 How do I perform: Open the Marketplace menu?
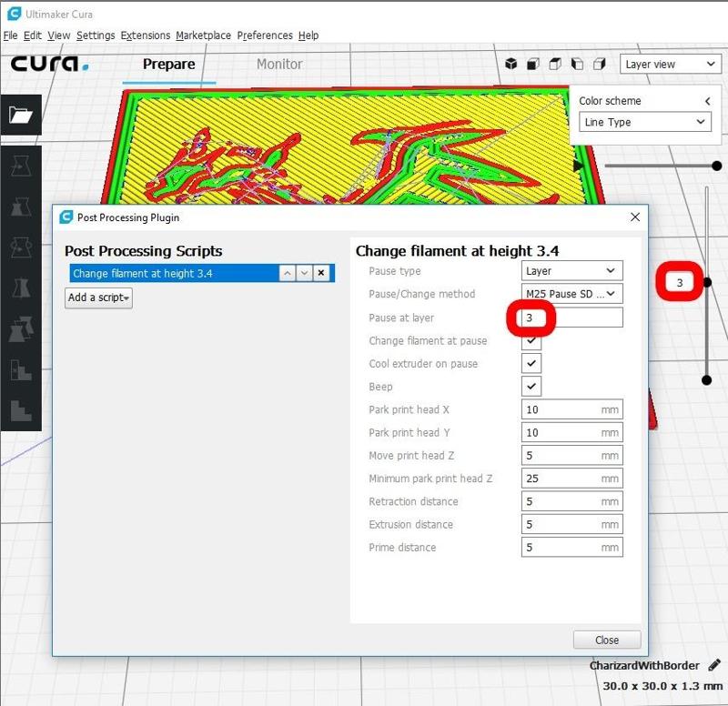coord(203,35)
